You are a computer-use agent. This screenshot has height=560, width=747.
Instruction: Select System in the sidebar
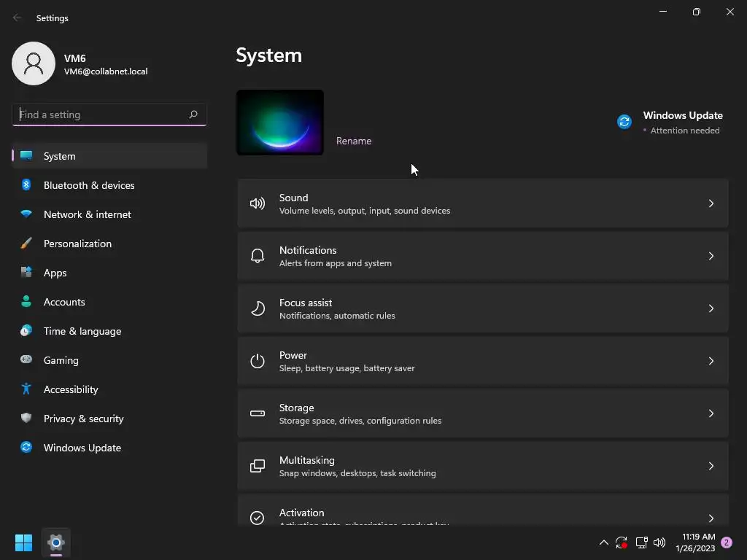[x=109, y=156]
